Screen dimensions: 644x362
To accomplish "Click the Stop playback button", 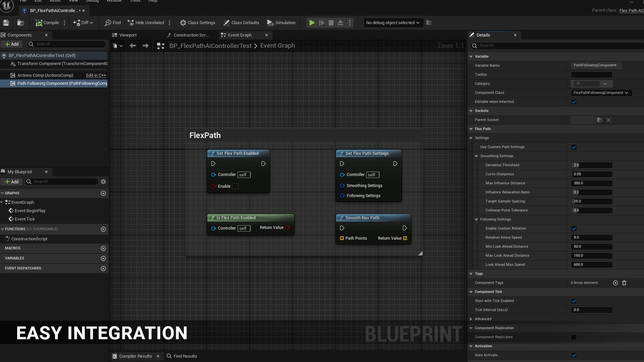I will coord(331,23).
